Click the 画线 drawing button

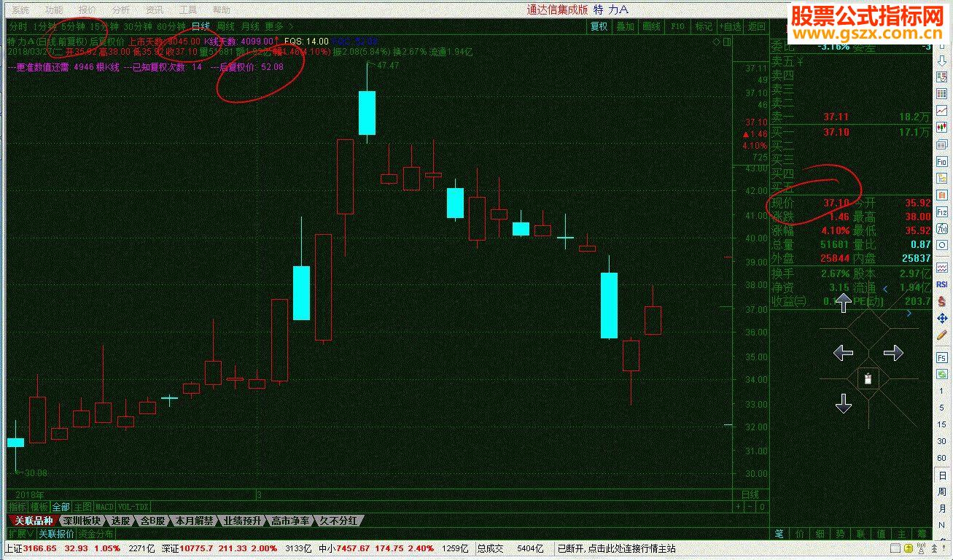coord(651,26)
